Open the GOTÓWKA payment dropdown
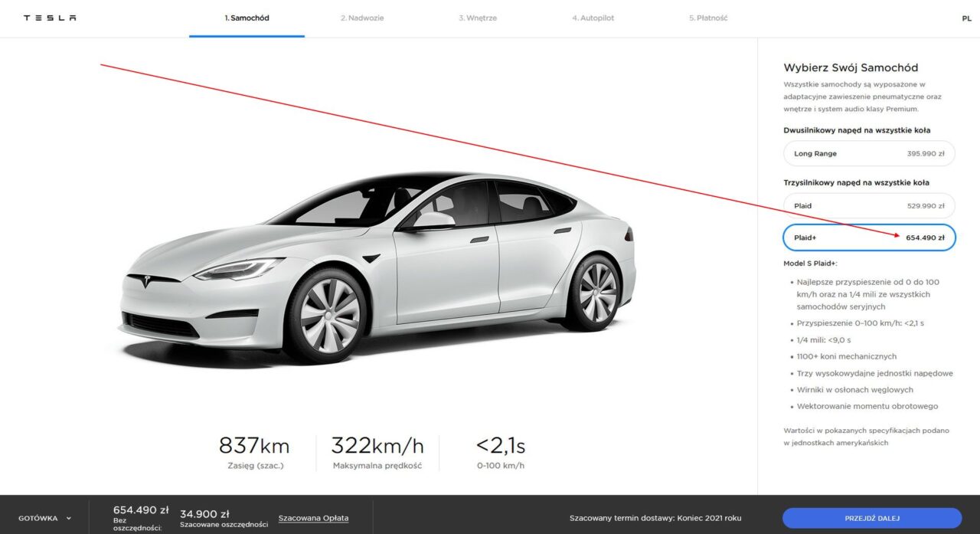 pos(45,518)
